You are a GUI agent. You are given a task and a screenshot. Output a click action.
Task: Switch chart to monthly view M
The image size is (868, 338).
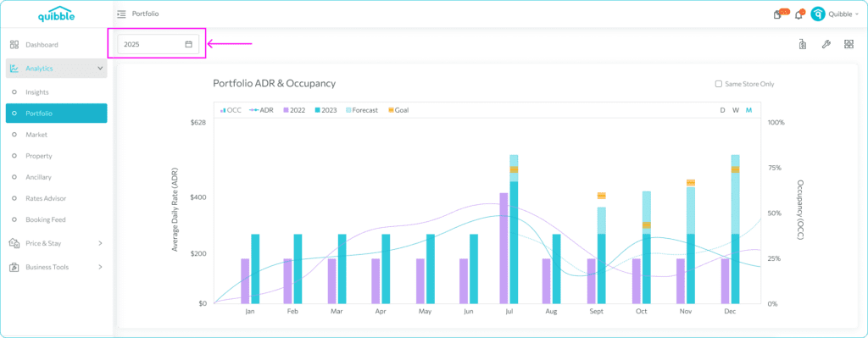click(749, 110)
